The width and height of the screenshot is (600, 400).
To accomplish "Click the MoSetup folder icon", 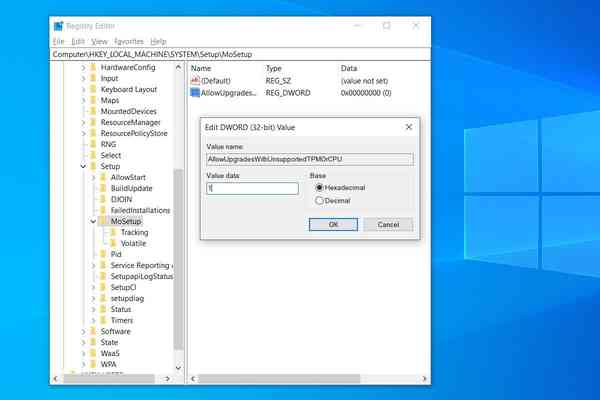I will coord(104,221).
